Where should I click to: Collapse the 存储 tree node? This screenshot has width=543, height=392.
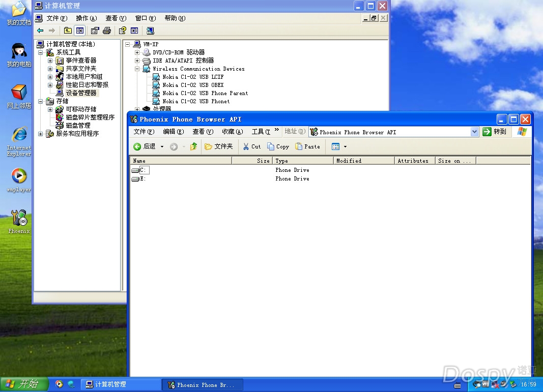point(41,101)
